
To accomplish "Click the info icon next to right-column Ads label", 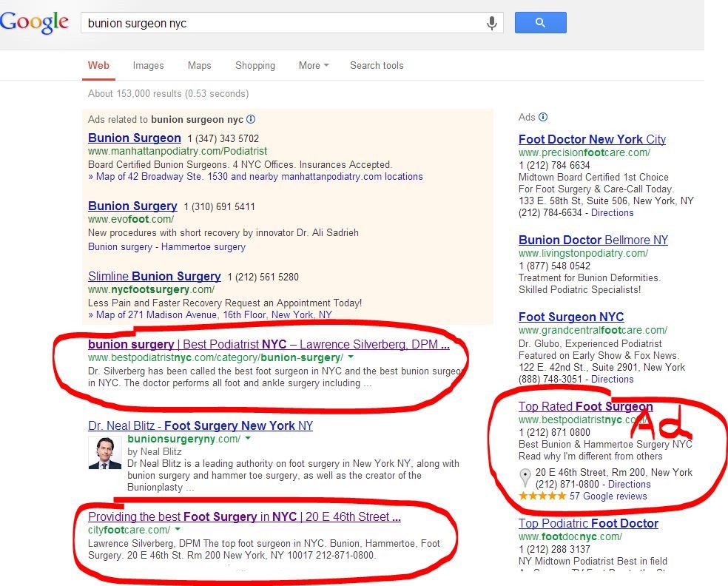I will click(x=543, y=117).
